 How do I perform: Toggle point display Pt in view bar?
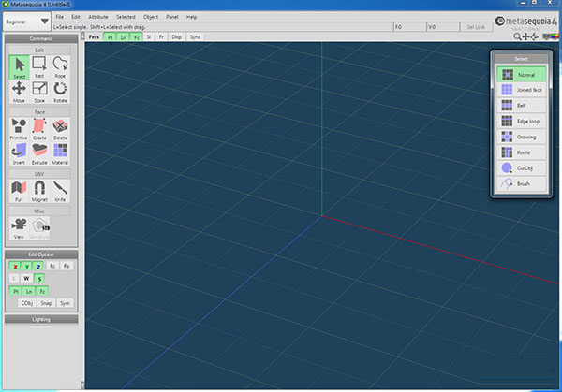point(111,37)
